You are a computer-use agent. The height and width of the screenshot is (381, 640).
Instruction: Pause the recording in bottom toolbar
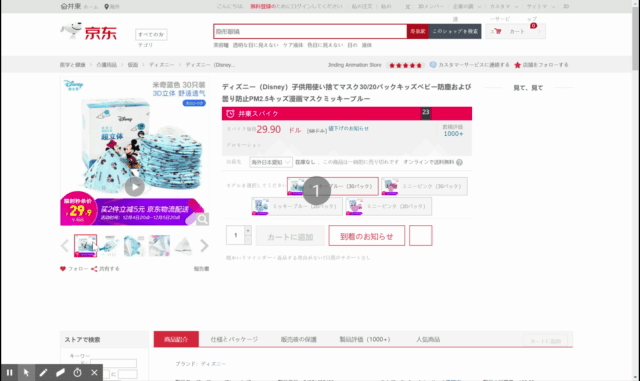point(9,372)
